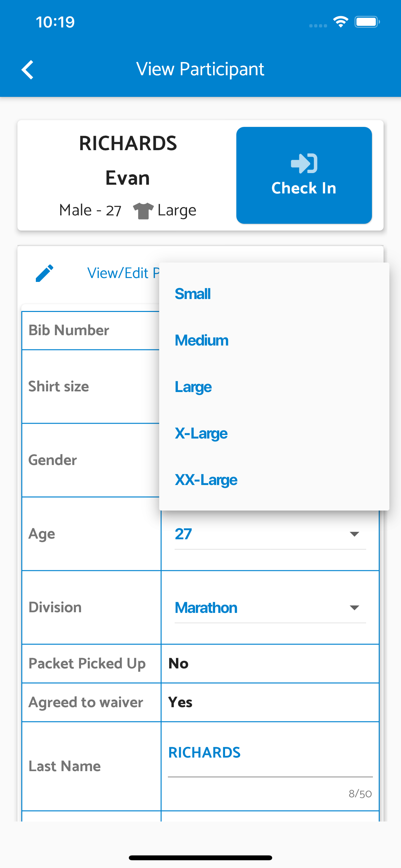The height and width of the screenshot is (868, 401).
Task: Tap the battery status icon
Action: click(367, 22)
